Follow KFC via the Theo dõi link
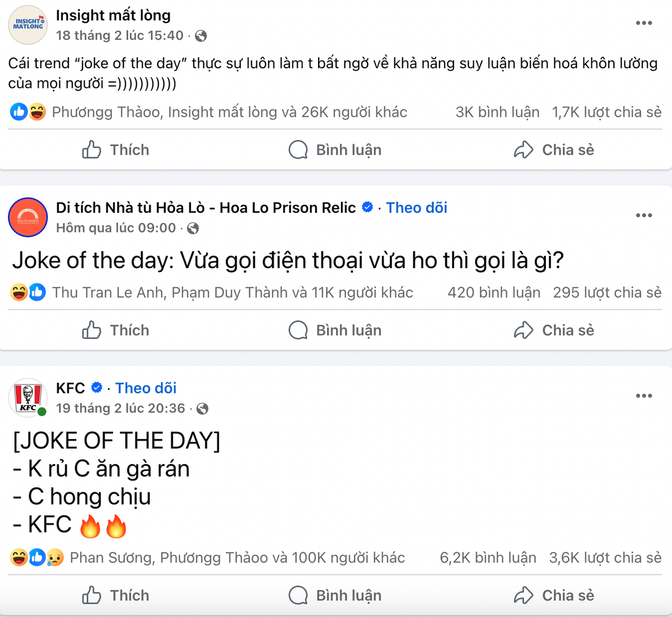This screenshot has width=672, height=617. (x=146, y=387)
